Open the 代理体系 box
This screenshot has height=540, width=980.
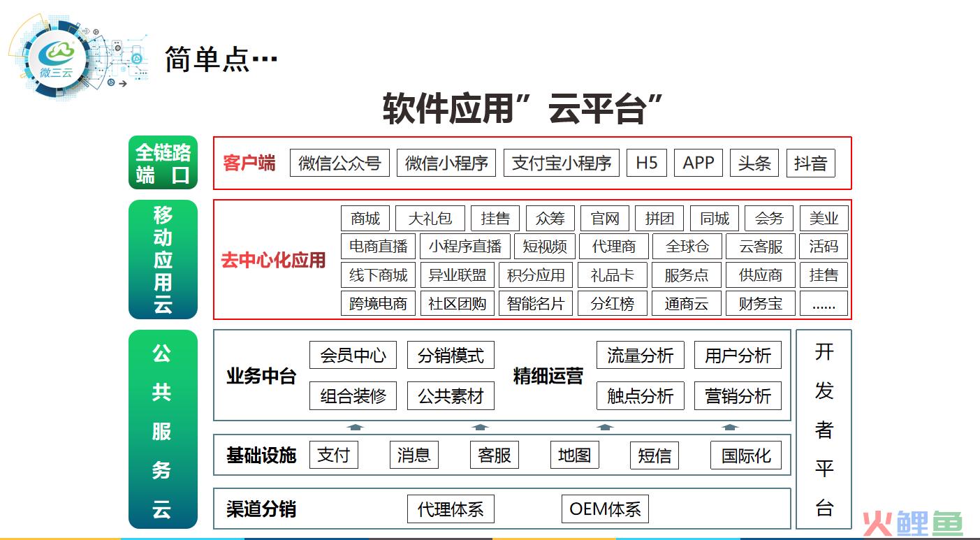(451, 509)
